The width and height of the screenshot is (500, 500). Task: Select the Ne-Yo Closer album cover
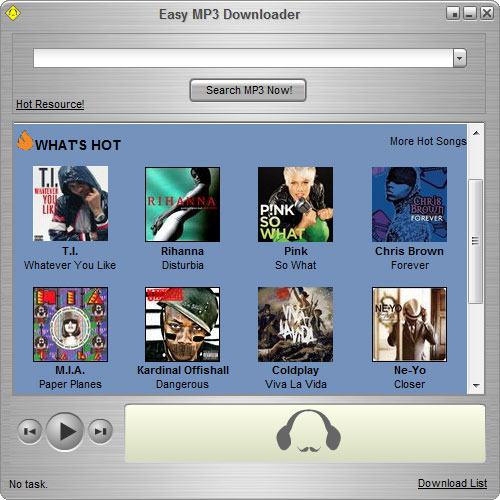(x=409, y=324)
